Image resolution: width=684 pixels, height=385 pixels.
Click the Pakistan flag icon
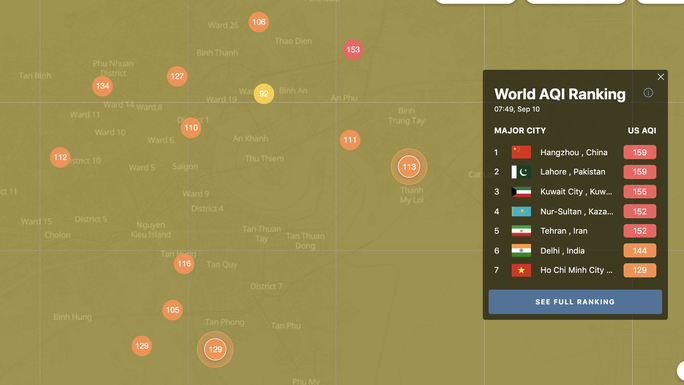coord(521,172)
